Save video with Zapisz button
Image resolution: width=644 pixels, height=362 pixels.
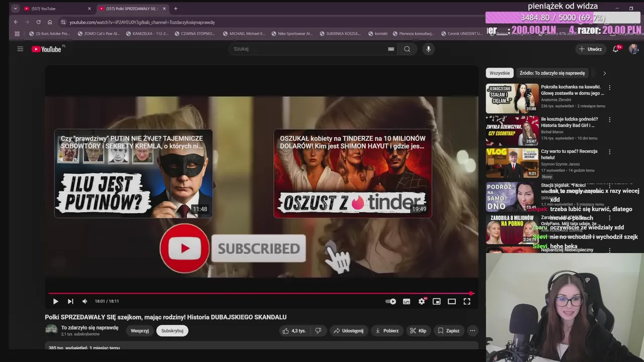449,331
